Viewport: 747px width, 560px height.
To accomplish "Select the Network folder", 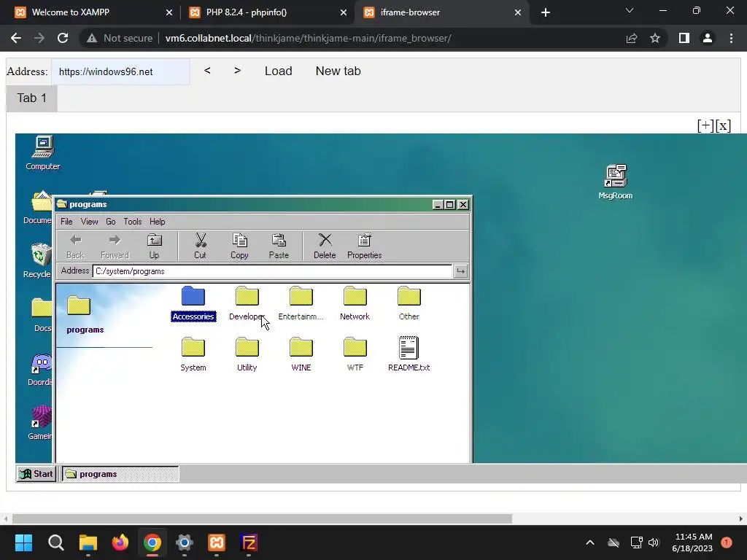I will [355, 304].
